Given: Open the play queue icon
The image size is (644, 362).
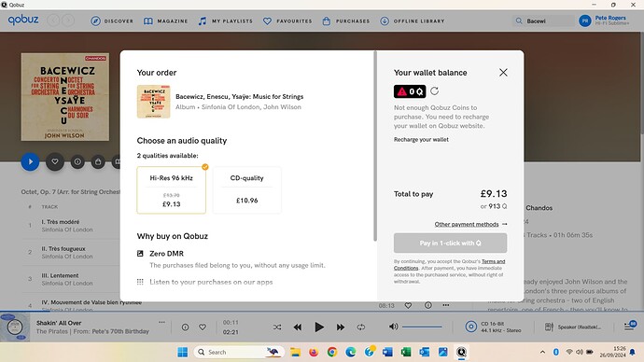Looking at the screenshot, I should tap(630, 326).
